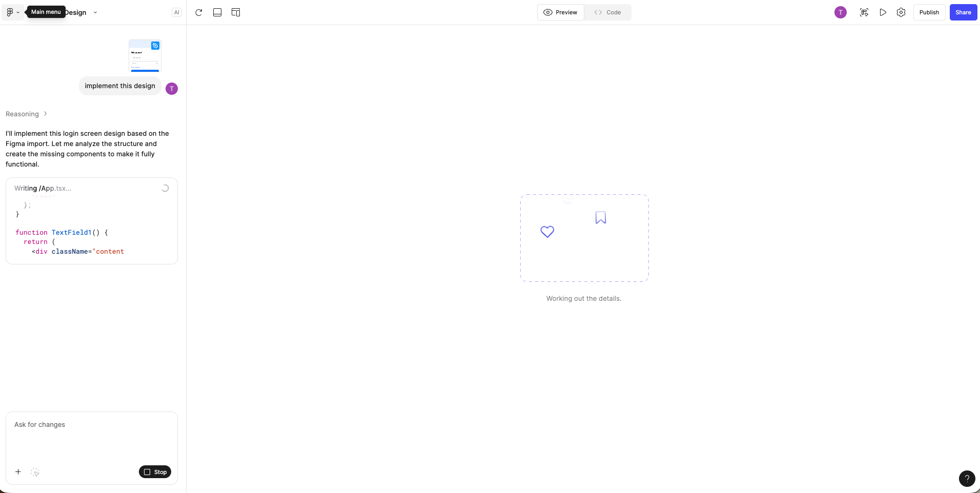This screenshot has width=980, height=493.
Task: Open the Figma main menu
Action: click(10, 12)
